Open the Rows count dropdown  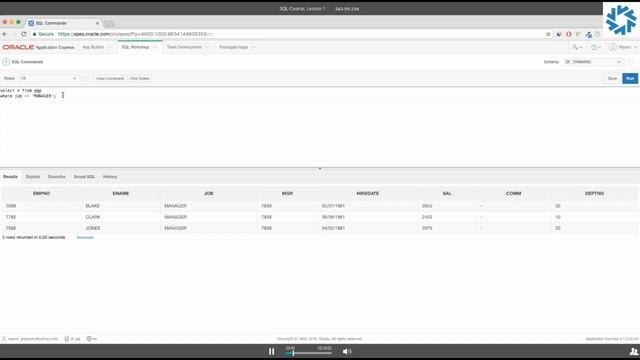coord(49,78)
